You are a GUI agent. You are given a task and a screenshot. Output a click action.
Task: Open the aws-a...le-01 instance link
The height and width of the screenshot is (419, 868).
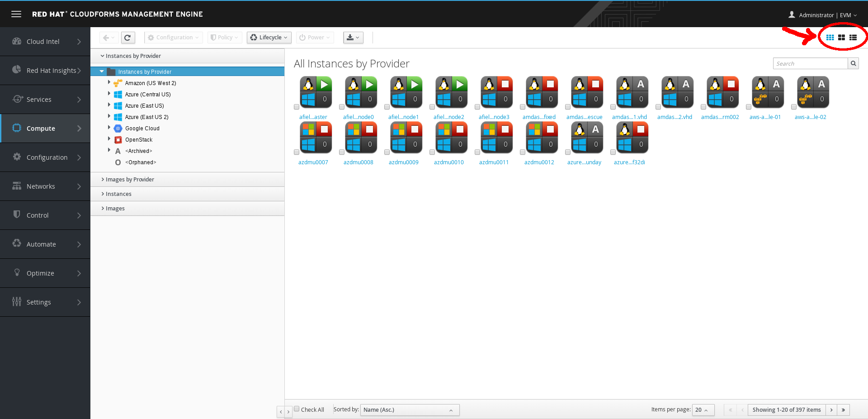coord(765,117)
